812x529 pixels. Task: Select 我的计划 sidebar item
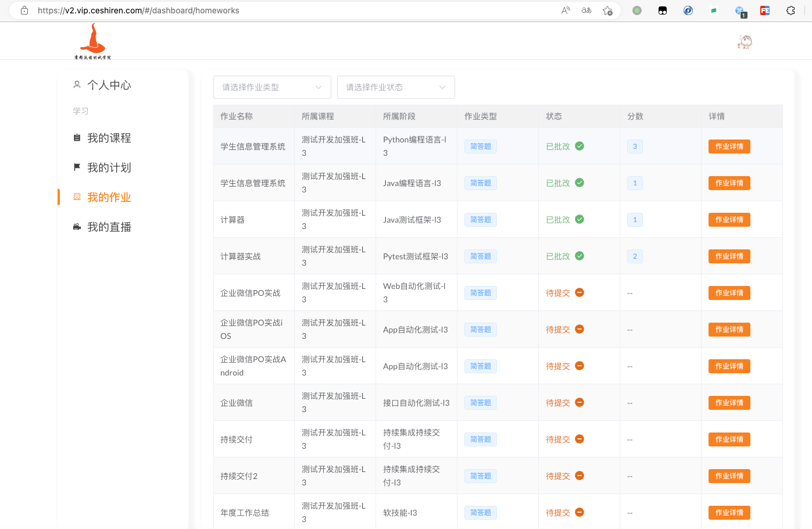[109, 167]
